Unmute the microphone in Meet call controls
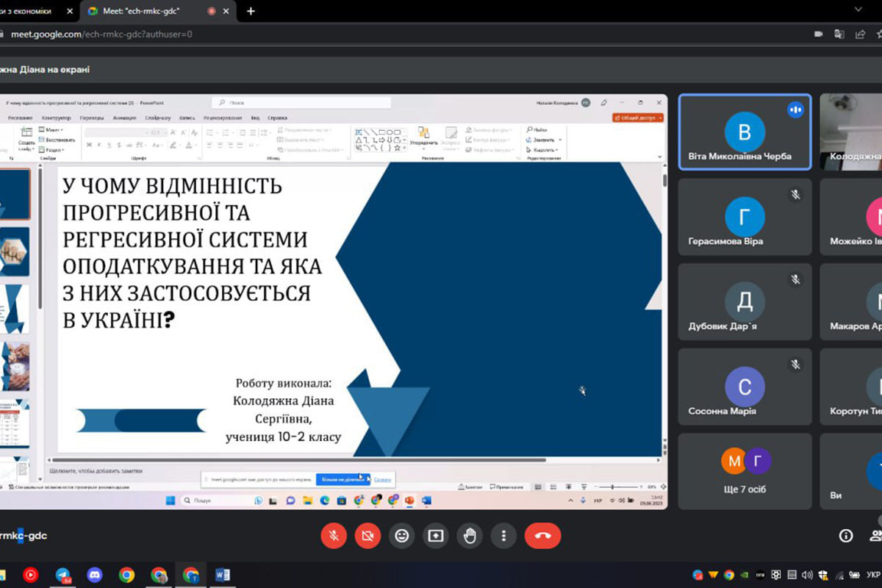Image resolution: width=882 pixels, height=588 pixels. 334,536
